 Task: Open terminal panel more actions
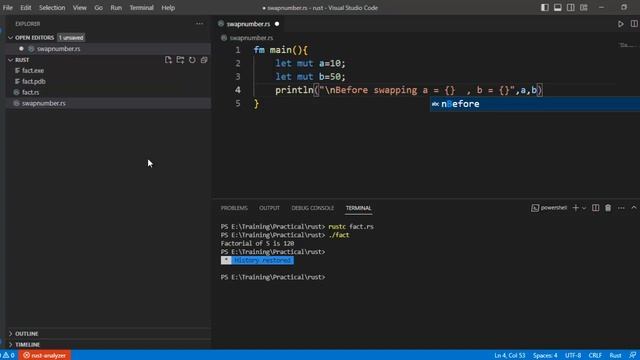click(621, 208)
